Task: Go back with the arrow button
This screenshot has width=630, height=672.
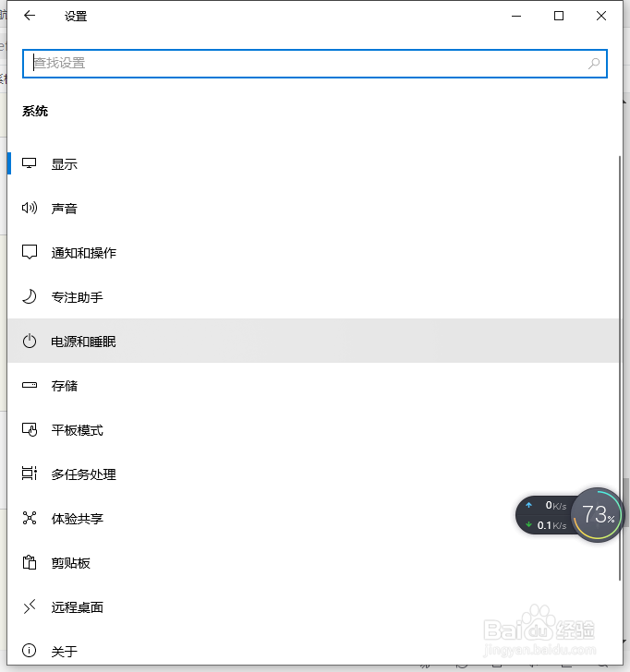Action: (x=30, y=16)
